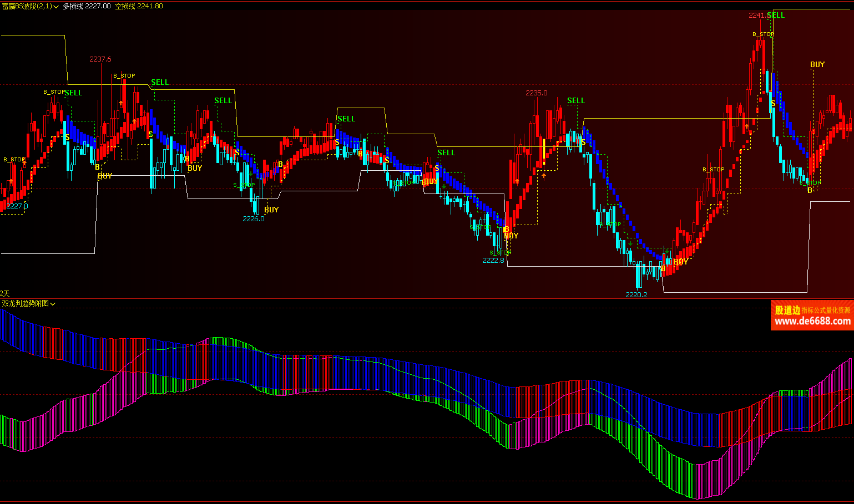Viewport: 854px width, 504px height.
Task: Click the 2227.0 starting price label
Action: click(x=17, y=206)
